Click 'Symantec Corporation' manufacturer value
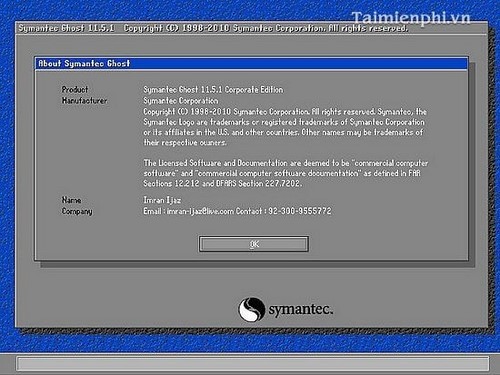The image size is (500, 375). pyautogui.click(x=181, y=100)
